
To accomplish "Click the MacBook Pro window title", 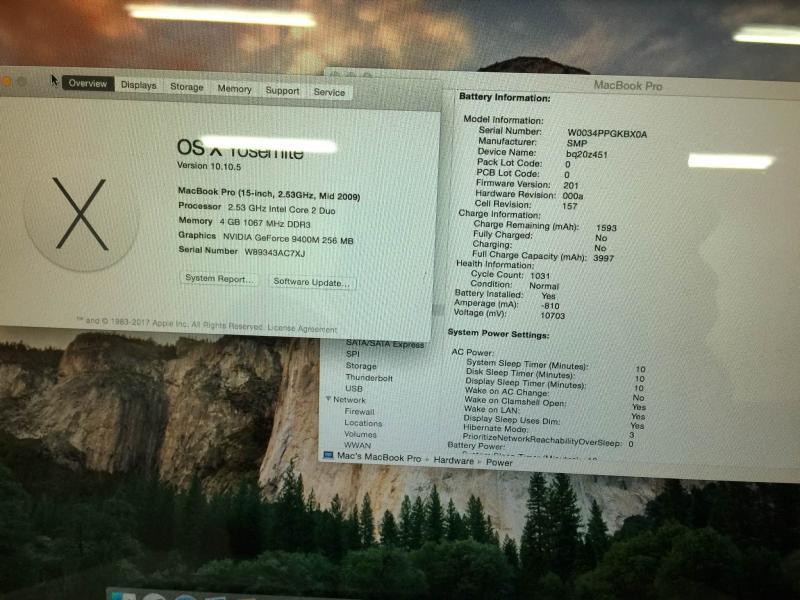I will pos(628,86).
